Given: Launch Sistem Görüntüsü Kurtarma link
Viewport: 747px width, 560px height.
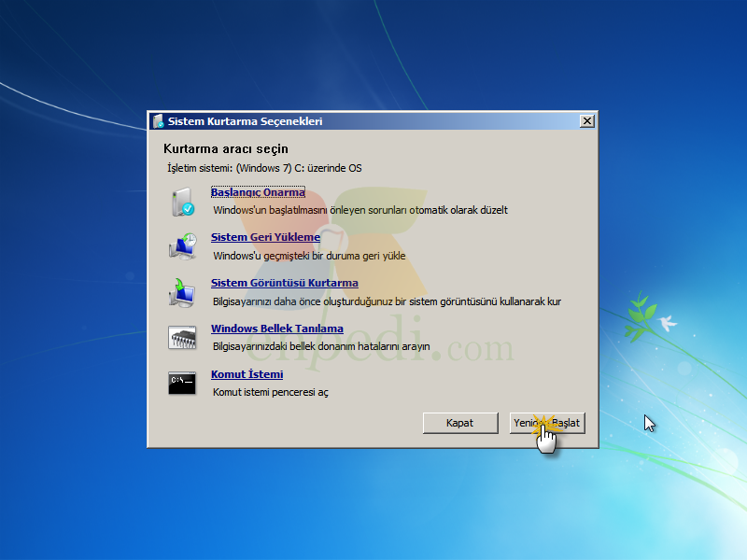Looking at the screenshot, I should [x=285, y=283].
